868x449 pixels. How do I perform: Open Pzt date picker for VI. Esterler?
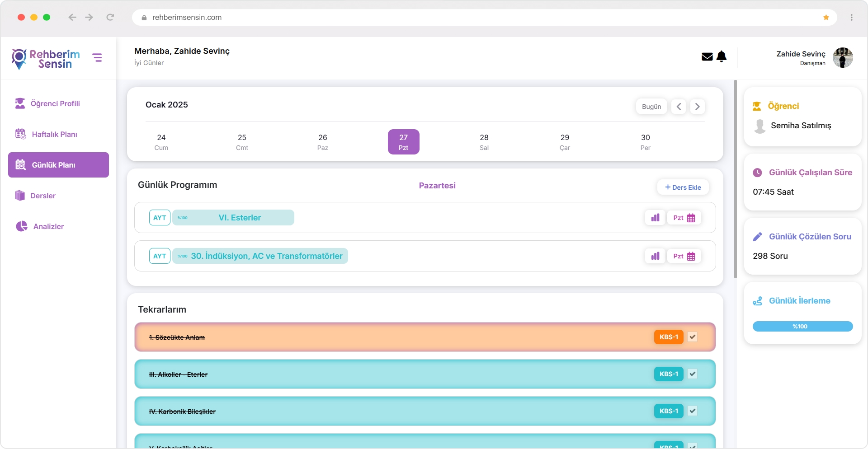684,218
